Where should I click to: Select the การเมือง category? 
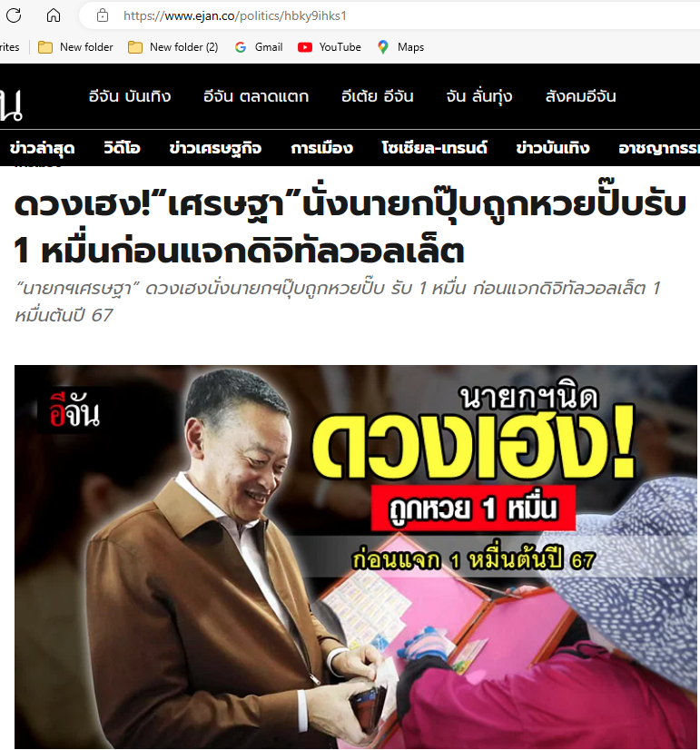[x=321, y=148]
